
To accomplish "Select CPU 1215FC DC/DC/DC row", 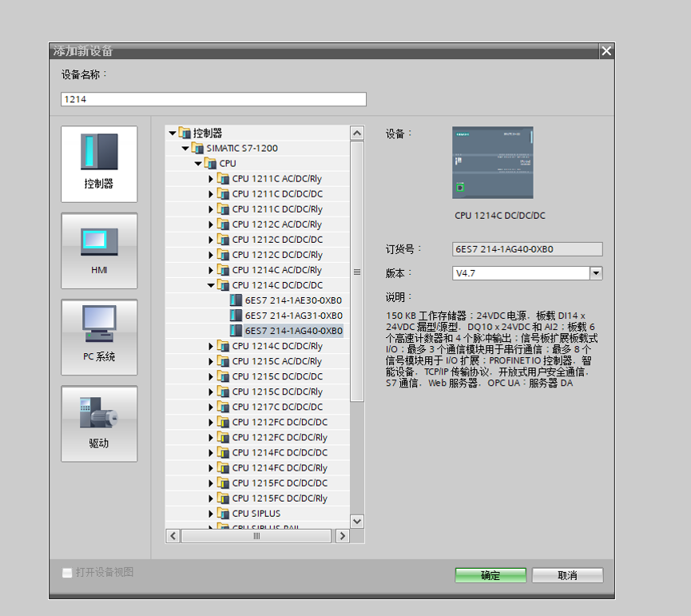I will pos(257,483).
